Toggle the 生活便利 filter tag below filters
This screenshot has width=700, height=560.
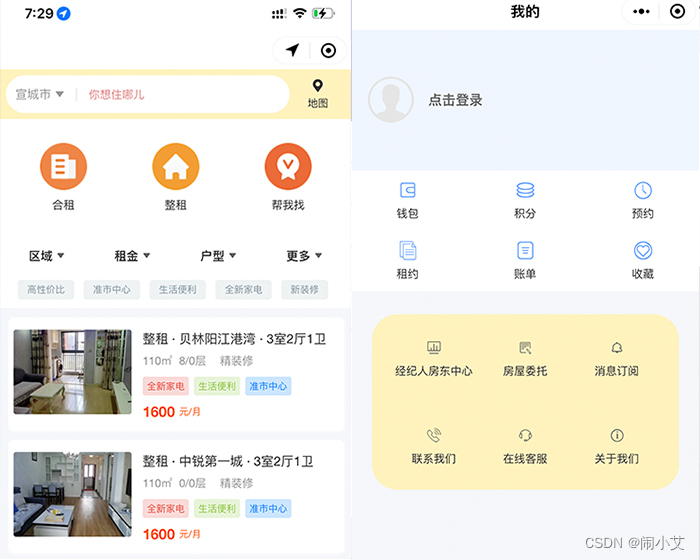tap(178, 290)
